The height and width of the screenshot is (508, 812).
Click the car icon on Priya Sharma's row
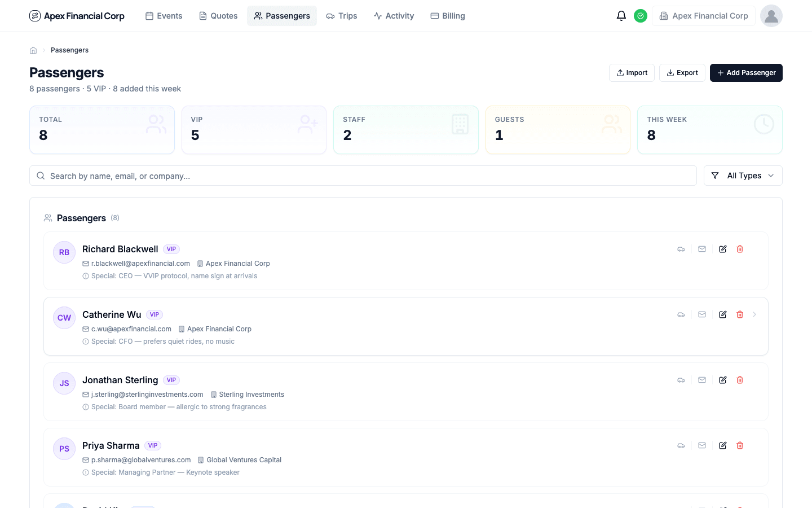coord(681,445)
